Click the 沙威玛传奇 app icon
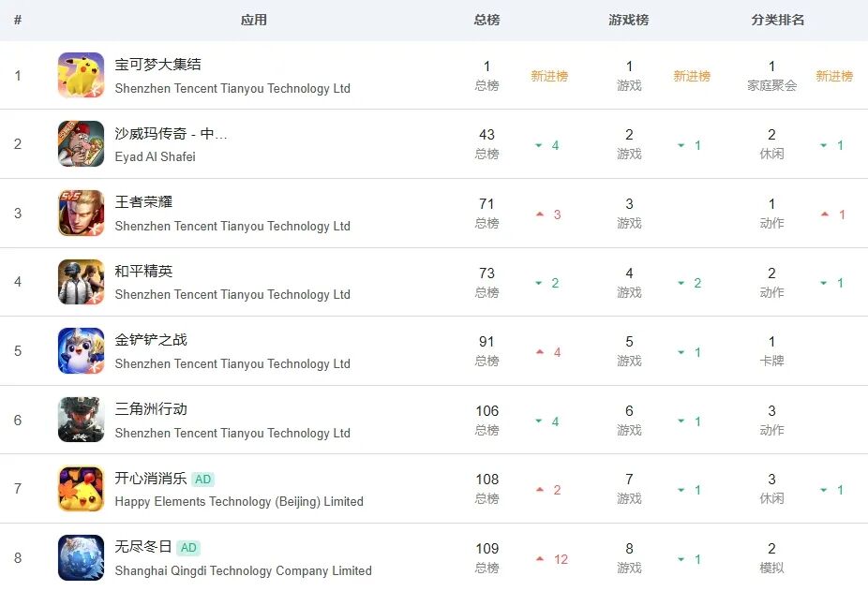Viewport: 868px width, 591px height. [x=81, y=144]
